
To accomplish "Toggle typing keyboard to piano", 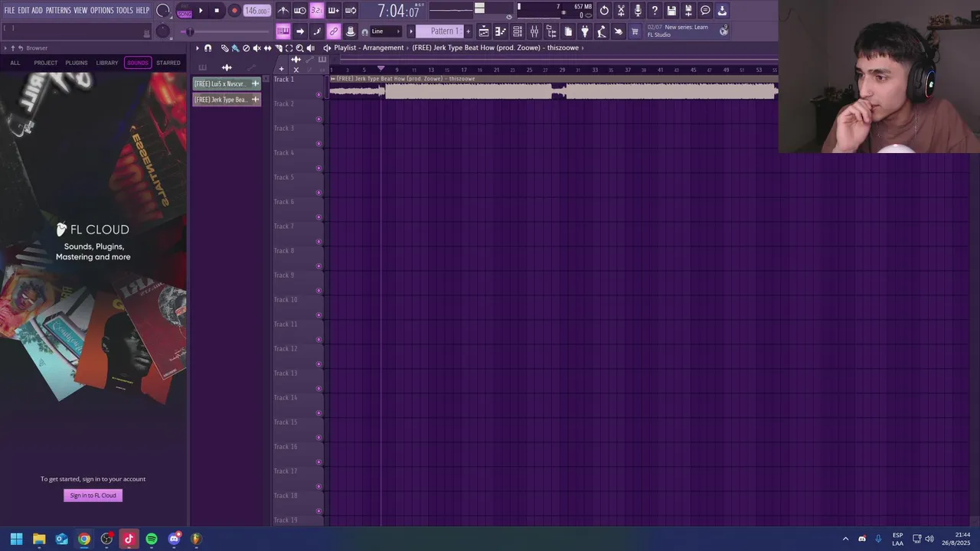I will pos(283,31).
